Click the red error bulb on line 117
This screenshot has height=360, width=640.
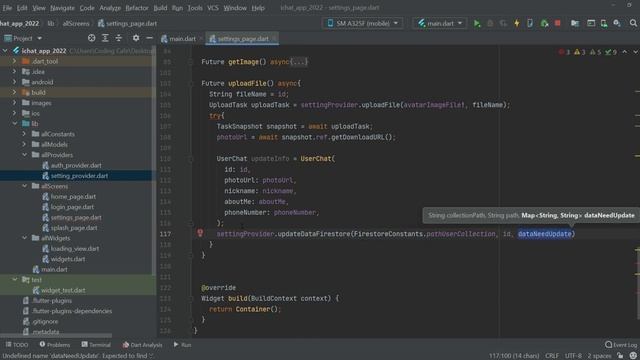coord(200,233)
